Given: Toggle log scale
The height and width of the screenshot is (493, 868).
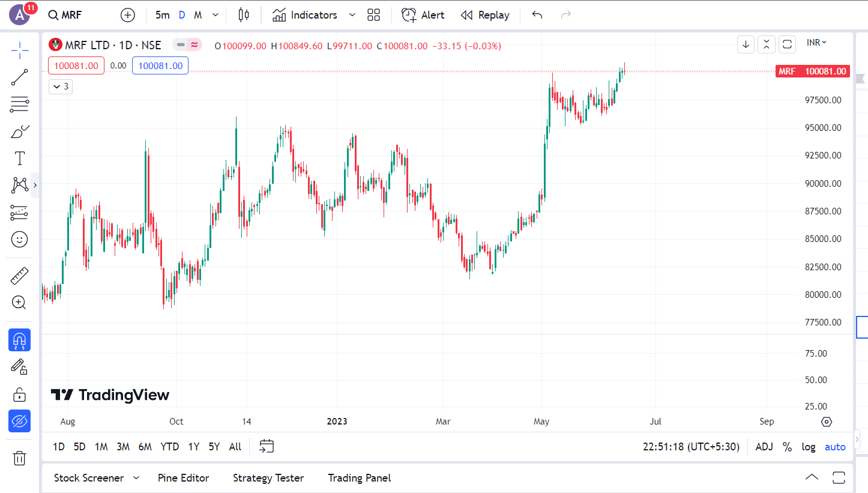Looking at the screenshot, I should point(809,447).
